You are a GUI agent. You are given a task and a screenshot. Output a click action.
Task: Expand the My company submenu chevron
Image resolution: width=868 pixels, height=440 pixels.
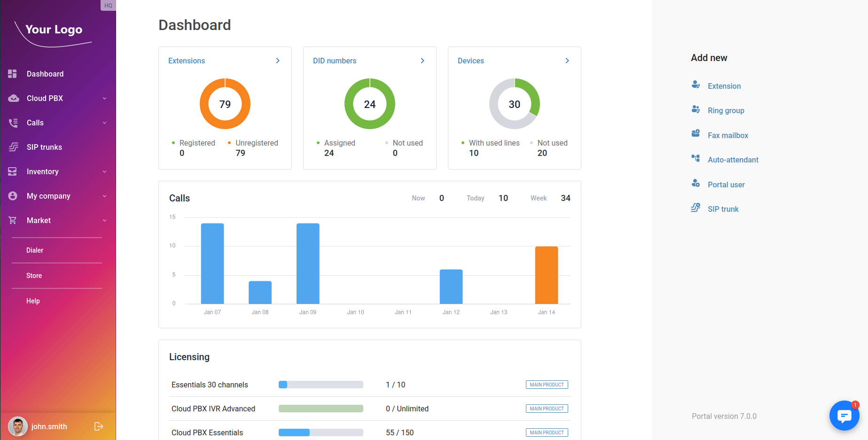click(x=104, y=196)
